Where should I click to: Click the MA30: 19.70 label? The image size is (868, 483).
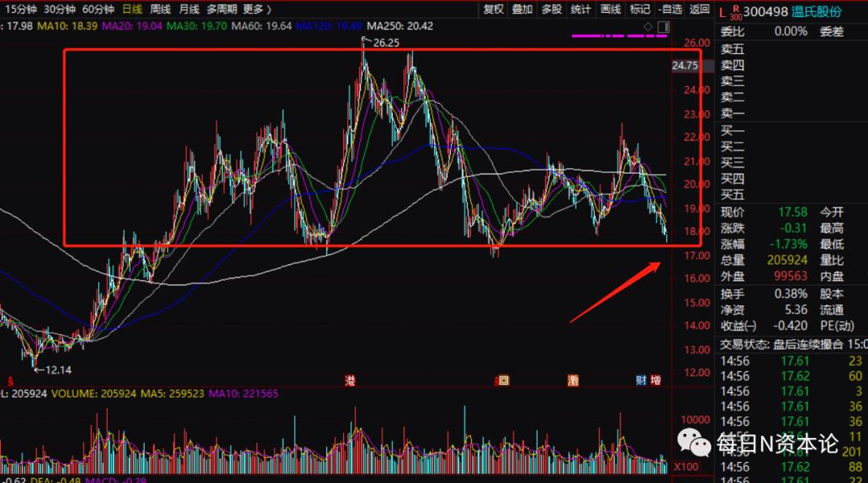(197, 26)
